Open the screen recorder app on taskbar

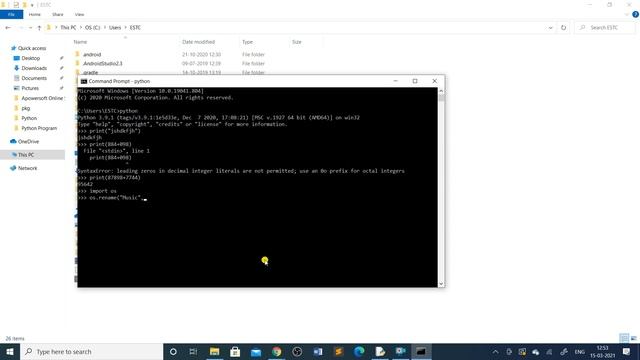pyautogui.click(x=400, y=351)
